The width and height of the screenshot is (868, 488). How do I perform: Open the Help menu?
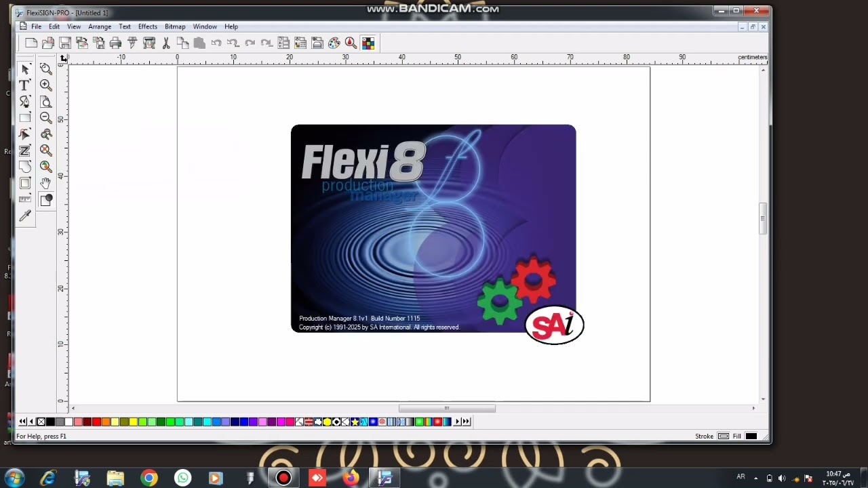click(x=231, y=26)
